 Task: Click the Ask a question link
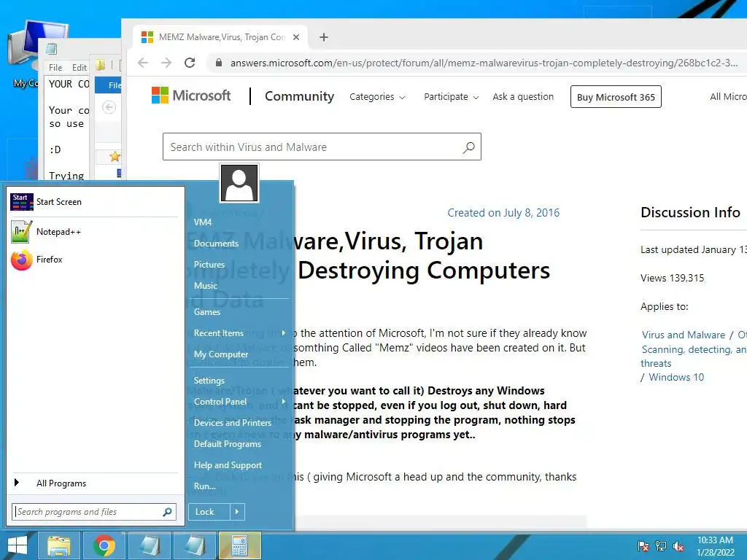[523, 97]
